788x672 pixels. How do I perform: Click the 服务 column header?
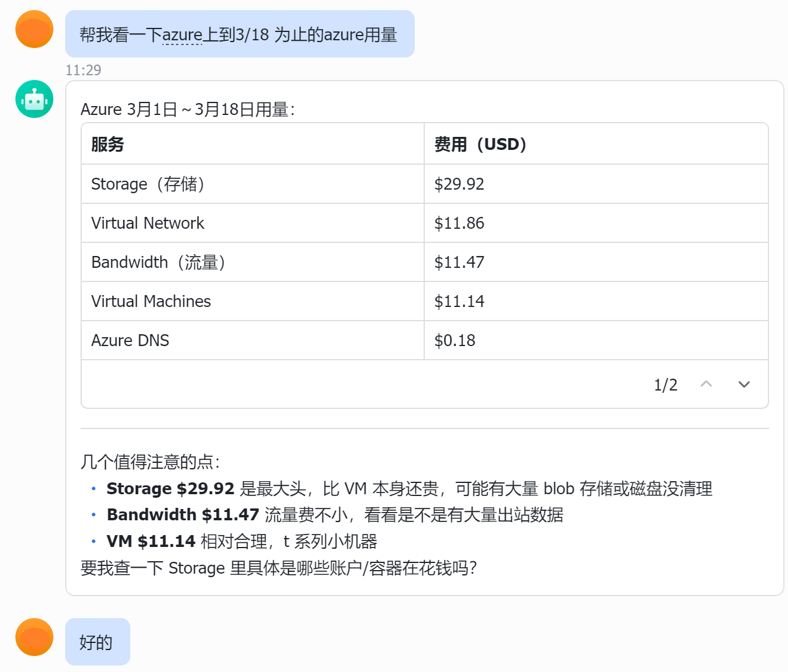[x=253, y=144]
